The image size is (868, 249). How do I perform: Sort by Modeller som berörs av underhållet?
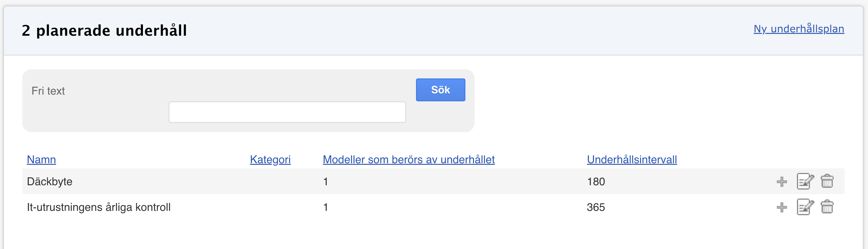click(408, 159)
